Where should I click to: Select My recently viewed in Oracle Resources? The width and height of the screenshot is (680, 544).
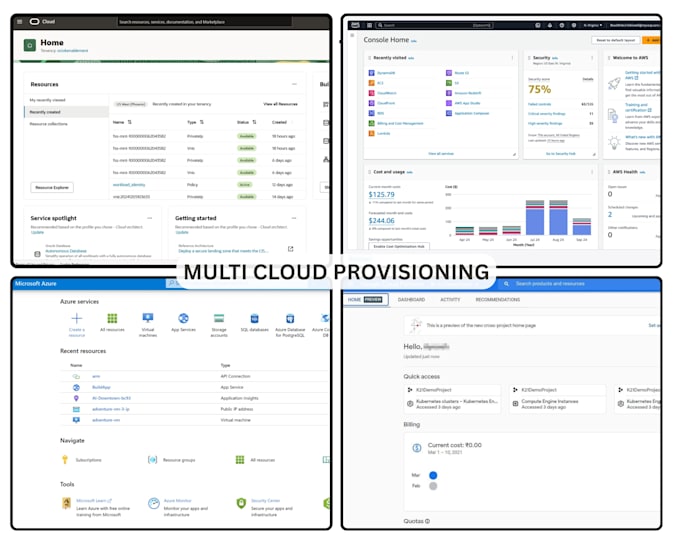click(x=48, y=100)
